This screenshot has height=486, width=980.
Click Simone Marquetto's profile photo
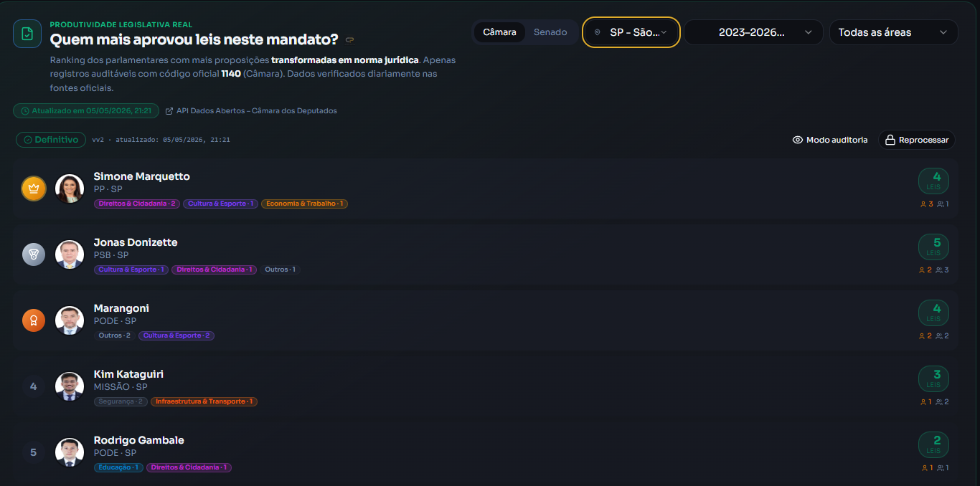point(70,189)
